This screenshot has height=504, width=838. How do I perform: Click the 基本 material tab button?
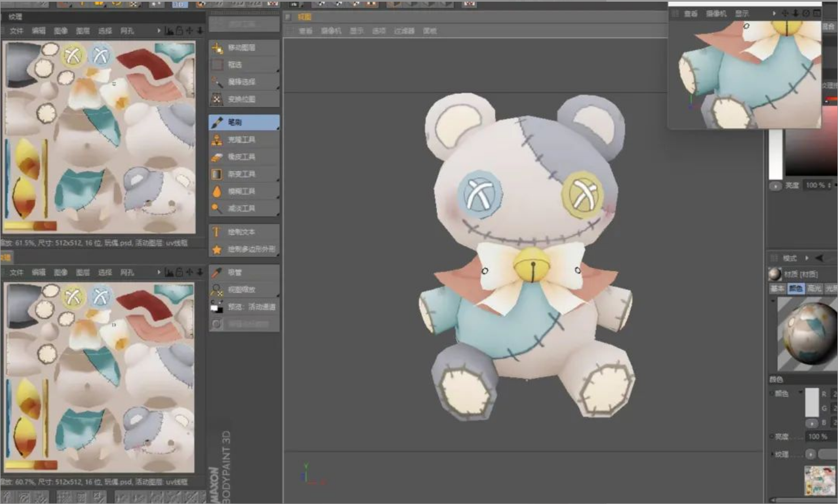point(777,288)
